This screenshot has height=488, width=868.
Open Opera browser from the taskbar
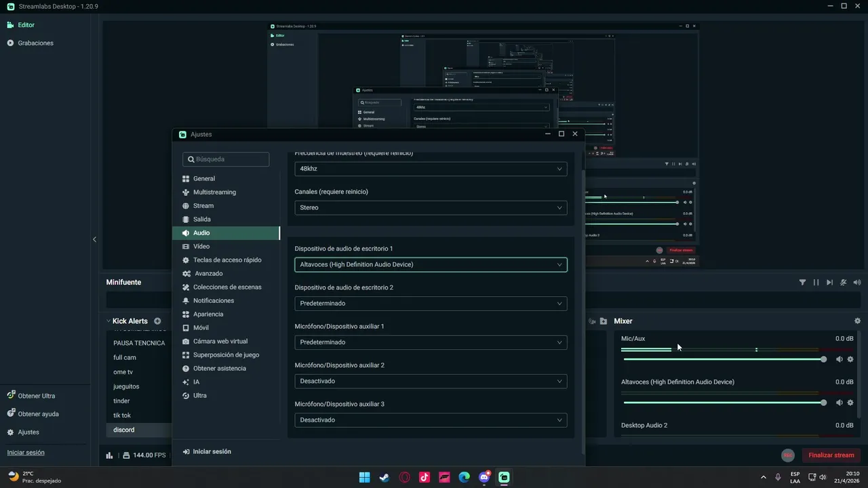pyautogui.click(x=404, y=477)
